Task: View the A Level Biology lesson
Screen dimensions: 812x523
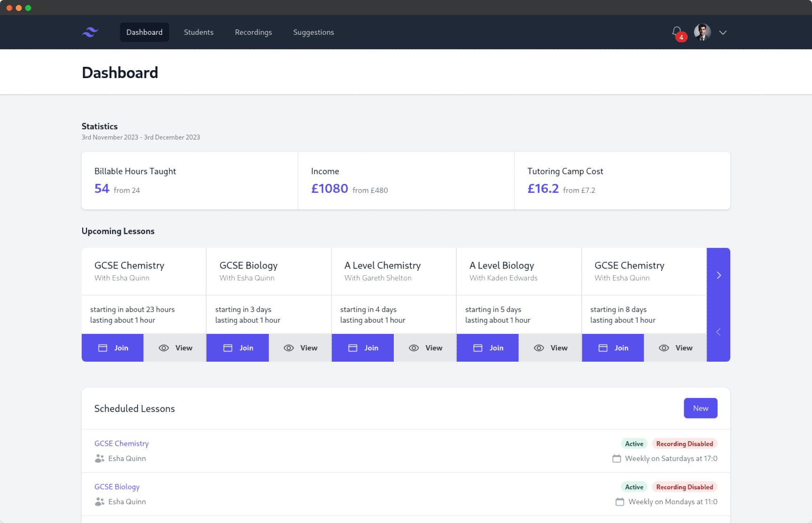Action: tap(550, 348)
